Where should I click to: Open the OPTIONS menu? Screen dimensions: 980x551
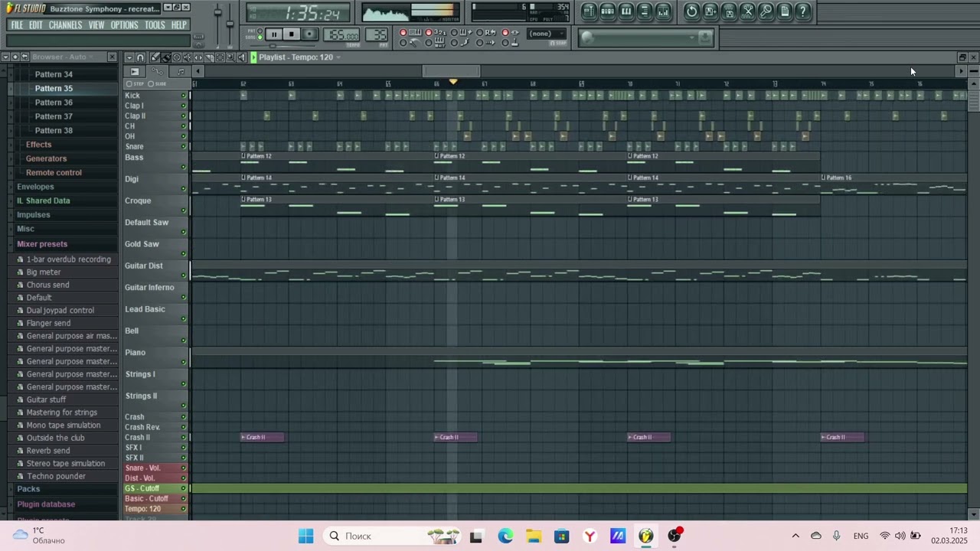124,25
